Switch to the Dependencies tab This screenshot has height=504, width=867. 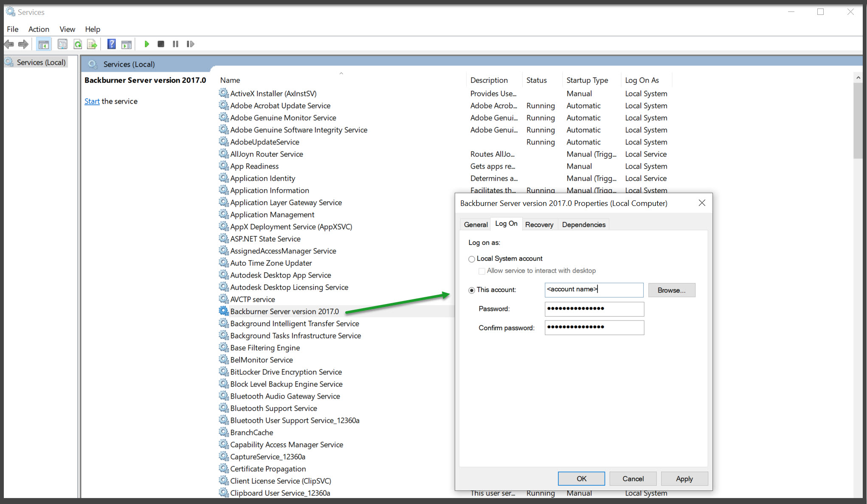(x=584, y=225)
